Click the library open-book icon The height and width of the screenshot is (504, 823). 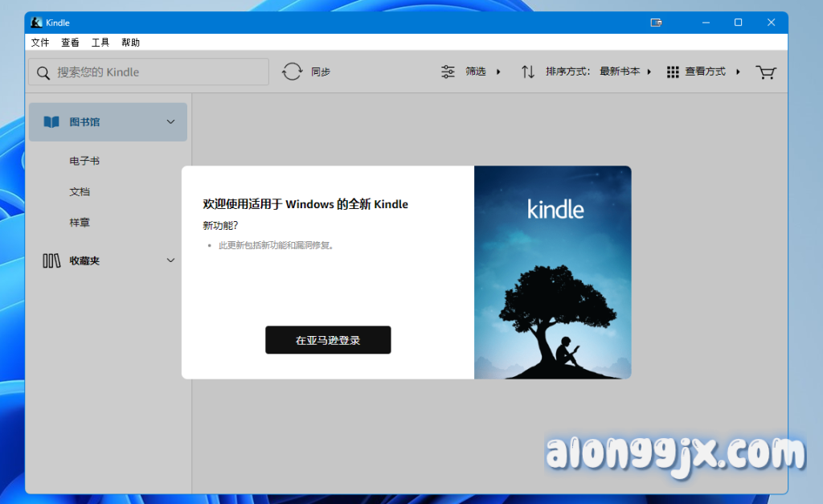click(x=51, y=122)
